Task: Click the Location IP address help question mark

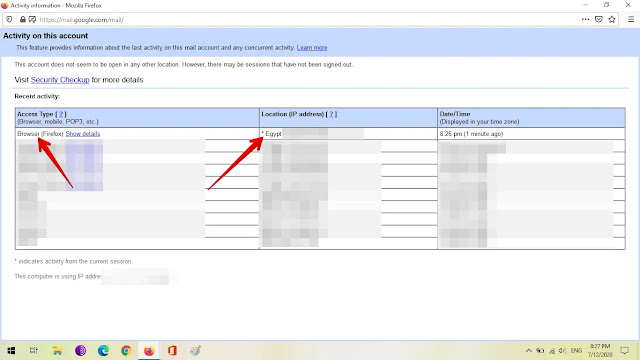Action: (x=331, y=114)
